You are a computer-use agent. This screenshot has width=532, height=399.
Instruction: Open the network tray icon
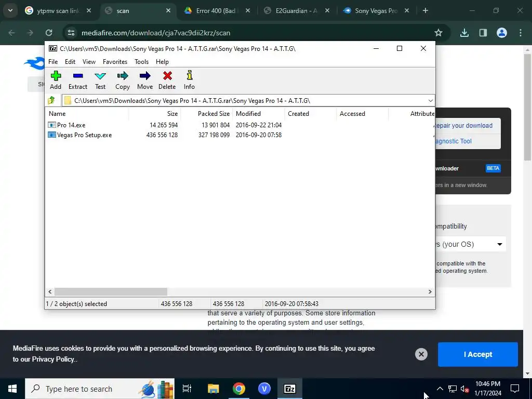pyautogui.click(x=453, y=389)
